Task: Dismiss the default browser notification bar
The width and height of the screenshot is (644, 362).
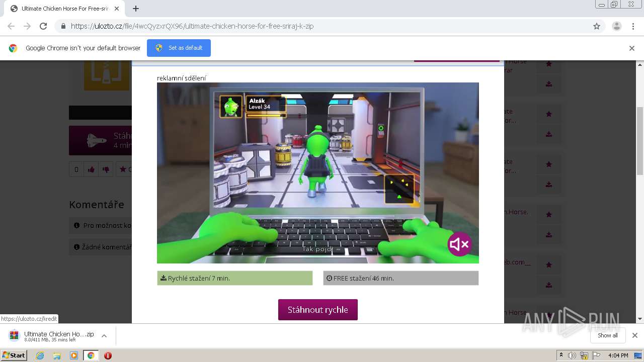Action: pyautogui.click(x=631, y=48)
